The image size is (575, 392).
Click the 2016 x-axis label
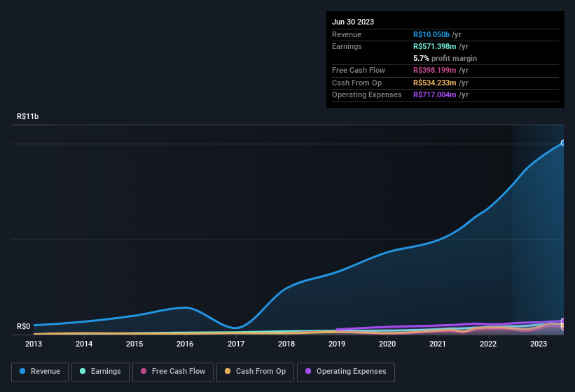click(x=185, y=344)
